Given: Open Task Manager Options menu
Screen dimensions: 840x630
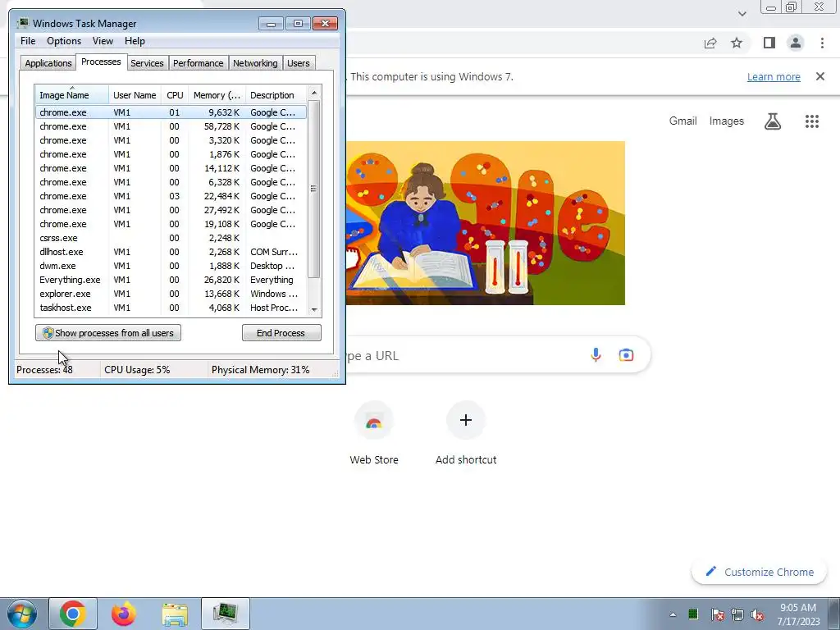Looking at the screenshot, I should pos(64,41).
